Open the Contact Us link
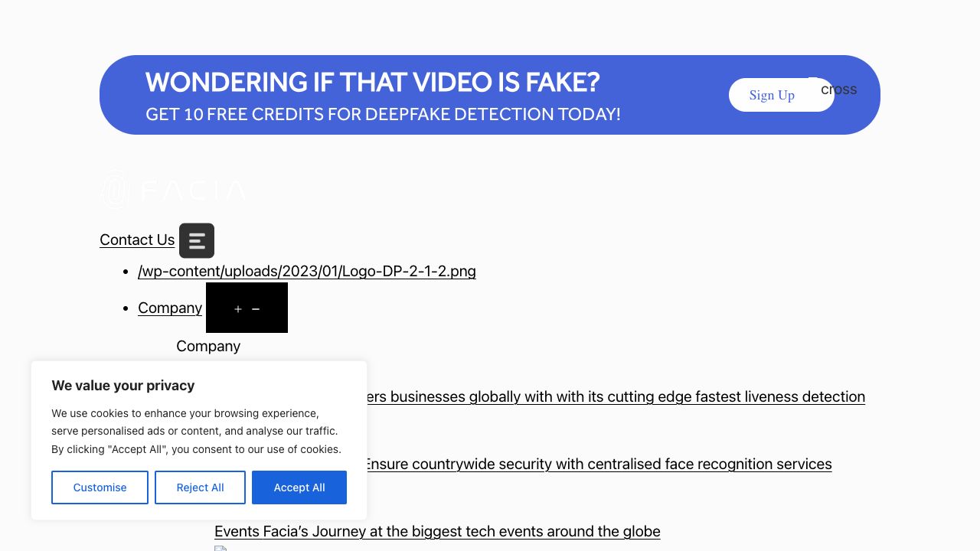The width and height of the screenshot is (980, 551). [137, 240]
